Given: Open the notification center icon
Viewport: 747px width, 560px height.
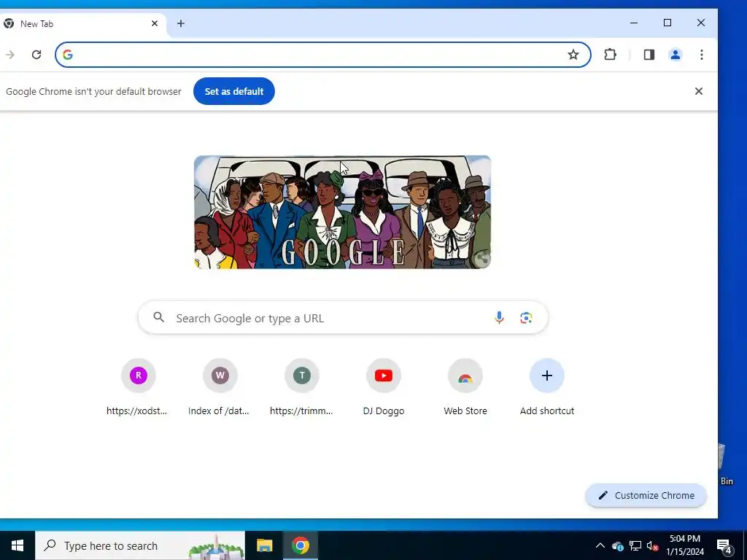Looking at the screenshot, I should (x=724, y=545).
